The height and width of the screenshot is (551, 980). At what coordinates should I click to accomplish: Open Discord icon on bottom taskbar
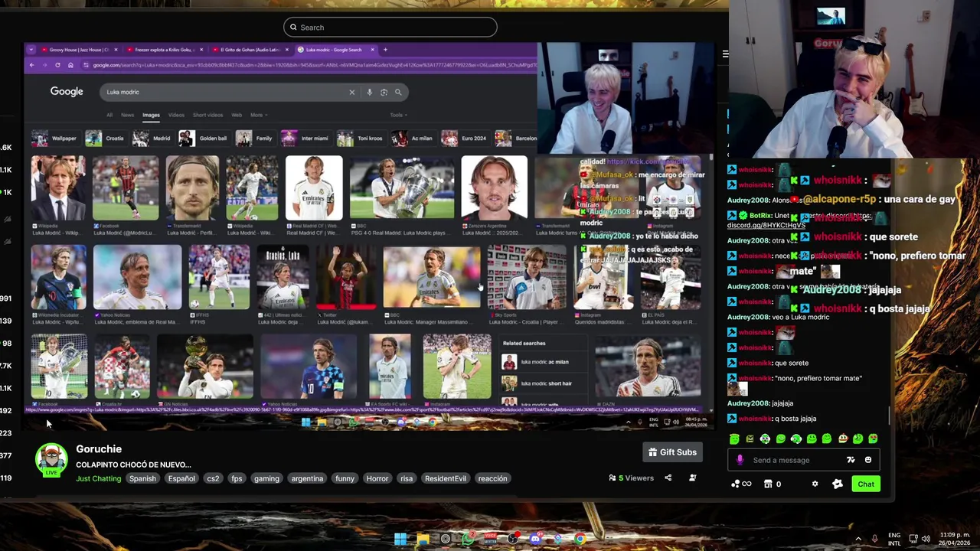point(535,539)
